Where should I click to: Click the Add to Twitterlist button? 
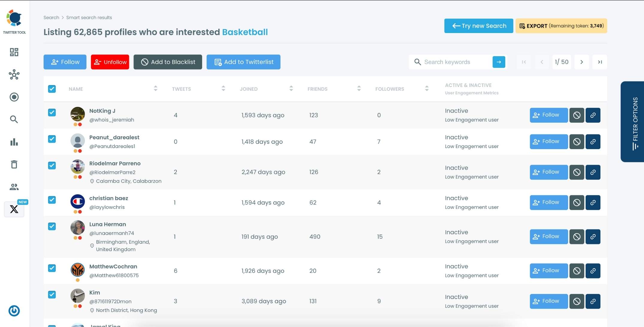pos(243,62)
